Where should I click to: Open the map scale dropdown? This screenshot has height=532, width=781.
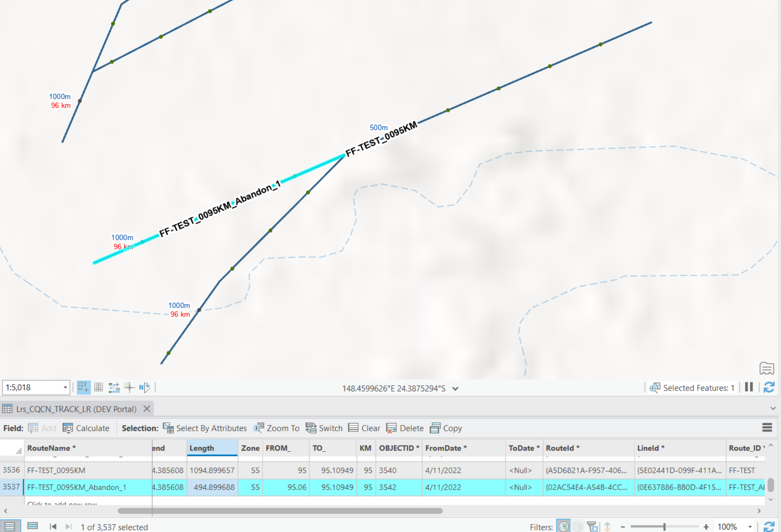(x=65, y=388)
